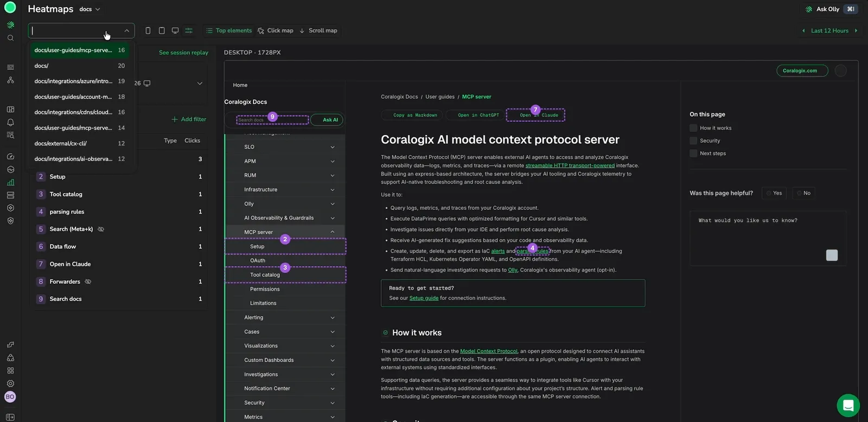This screenshot has height=422, width=868.
Task: Open the shield icon in left sidebar
Action: 10,221
